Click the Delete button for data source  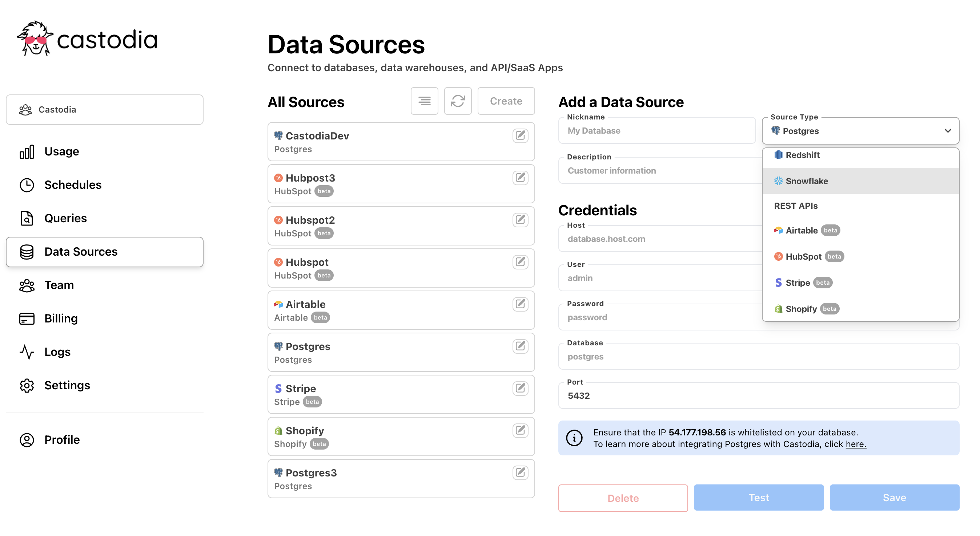tap(623, 497)
